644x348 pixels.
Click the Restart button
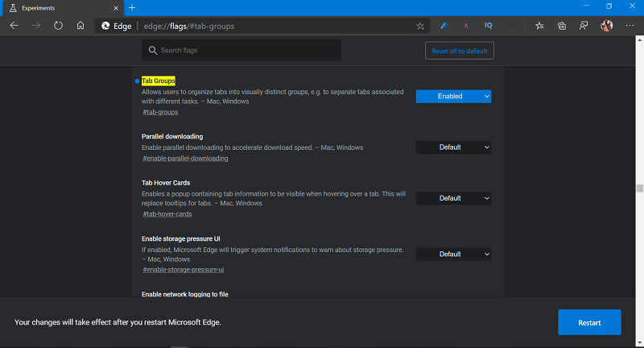pos(589,322)
